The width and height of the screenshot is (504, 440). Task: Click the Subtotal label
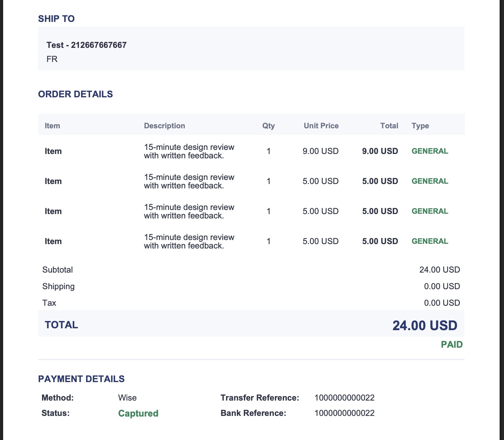pyautogui.click(x=58, y=270)
